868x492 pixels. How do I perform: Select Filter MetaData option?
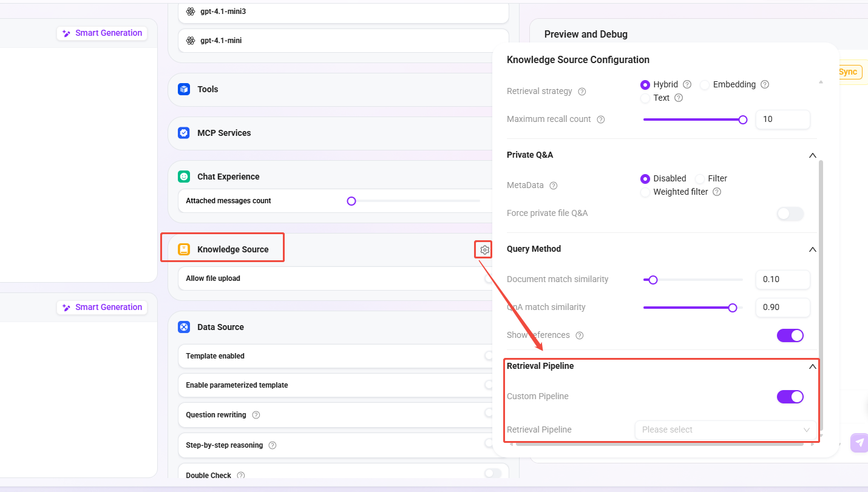(x=700, y=178)
